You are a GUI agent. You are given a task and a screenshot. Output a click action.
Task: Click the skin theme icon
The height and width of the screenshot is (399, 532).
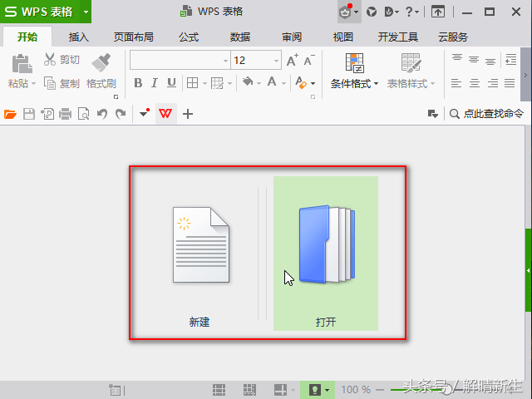372,12
